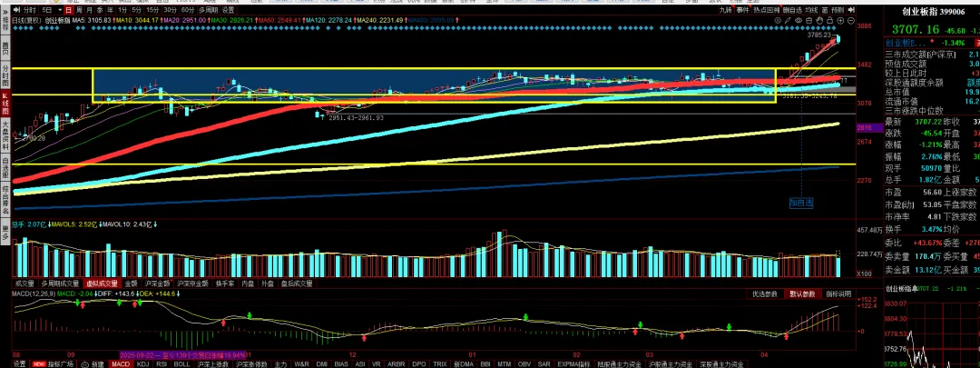Select the BOLL indicator tab
The image size is (980, 368).
coord(181,363)
